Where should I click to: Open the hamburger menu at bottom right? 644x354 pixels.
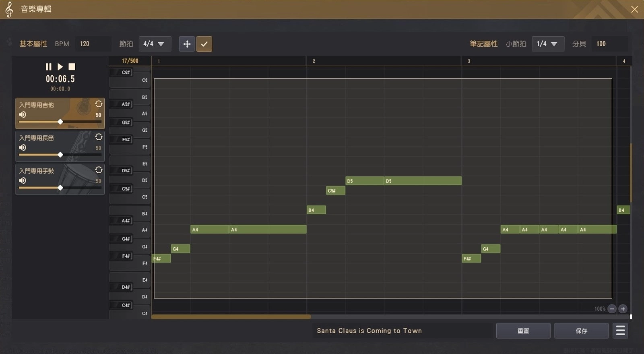coord(620,331)
